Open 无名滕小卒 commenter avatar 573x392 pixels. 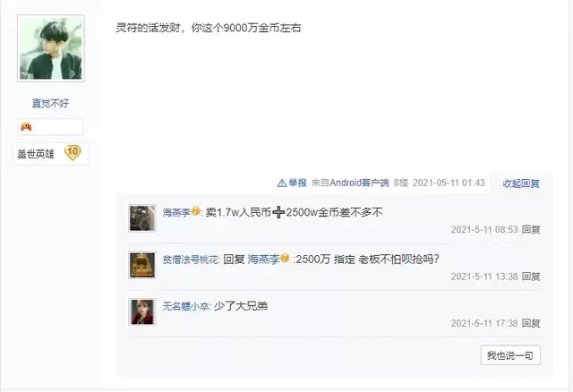142,311
